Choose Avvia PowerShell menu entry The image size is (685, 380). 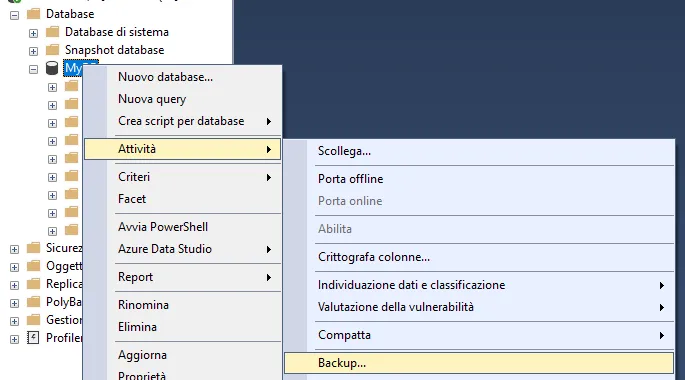pyautogui.click(x=183, y=227)
